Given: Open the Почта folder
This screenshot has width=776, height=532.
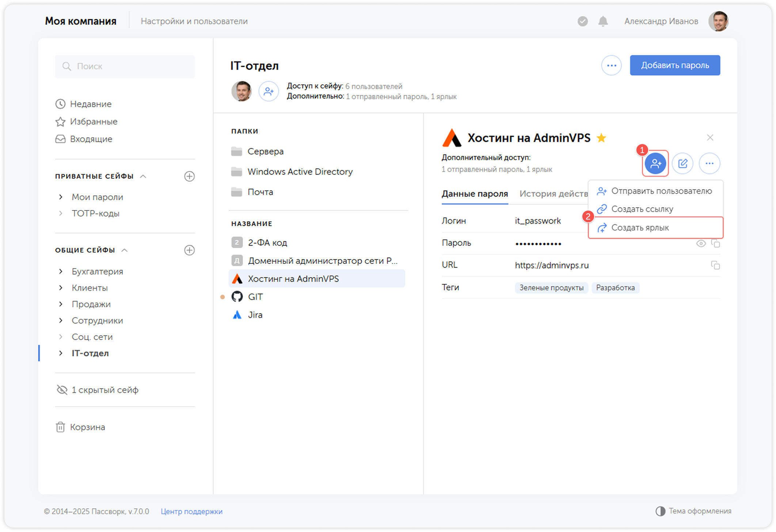Looking at the screenshot, I should coord(252,192).
